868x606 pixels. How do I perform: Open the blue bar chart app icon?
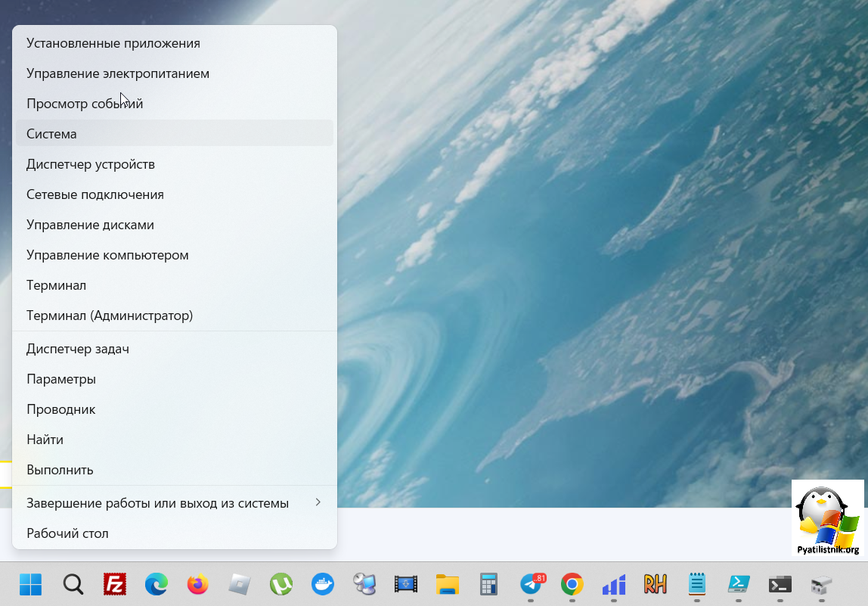(x=614, y=584)
